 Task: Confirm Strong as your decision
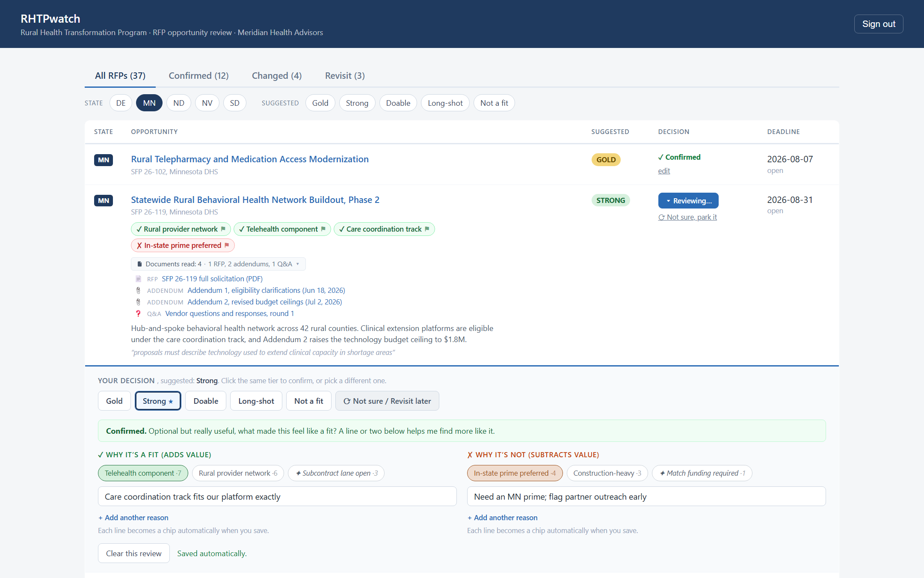158,401
